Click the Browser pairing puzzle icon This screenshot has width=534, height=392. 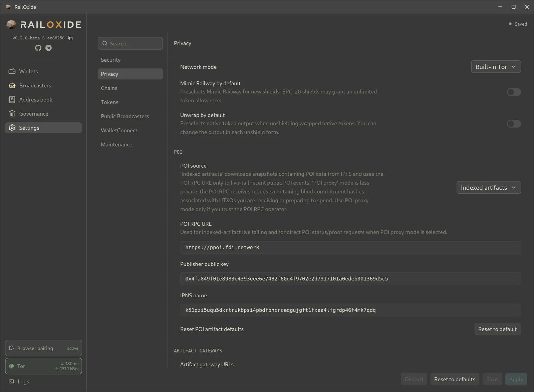click(12, 348)
